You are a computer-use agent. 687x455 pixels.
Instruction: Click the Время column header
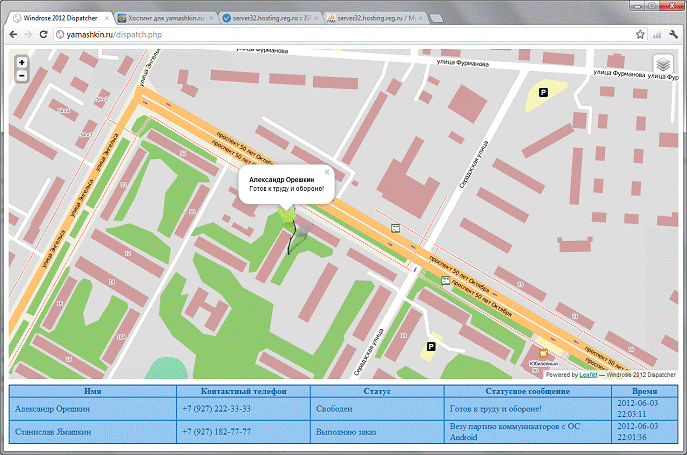[644, 390]
